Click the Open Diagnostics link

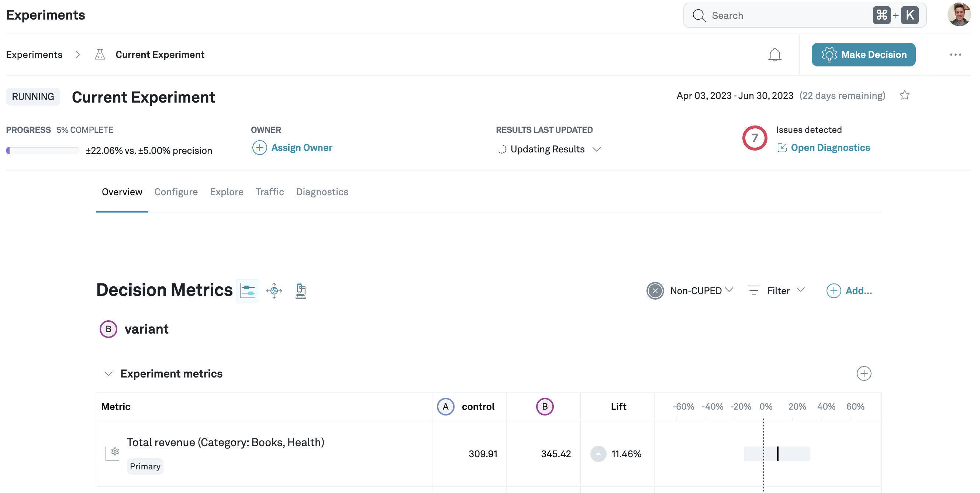click(830, 148)
